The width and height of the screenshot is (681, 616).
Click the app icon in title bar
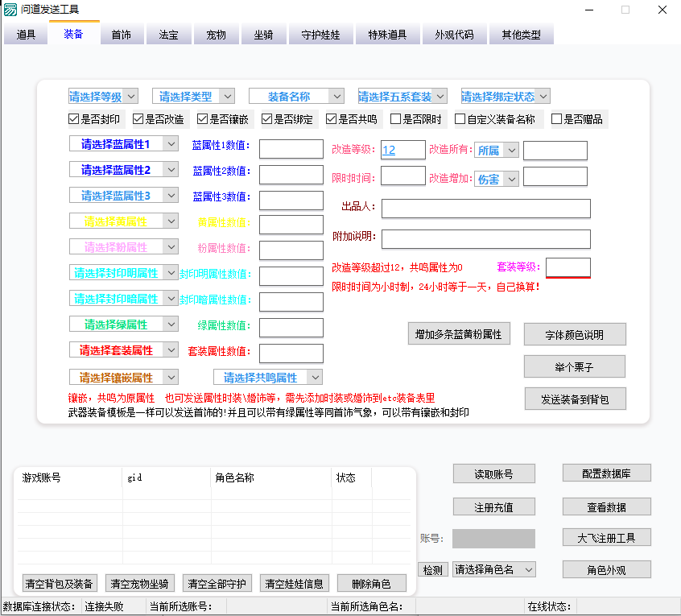[10, 10]
